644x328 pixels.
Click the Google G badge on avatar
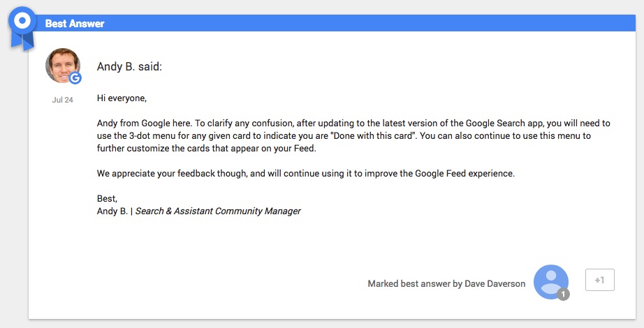(x=75, y=77)
